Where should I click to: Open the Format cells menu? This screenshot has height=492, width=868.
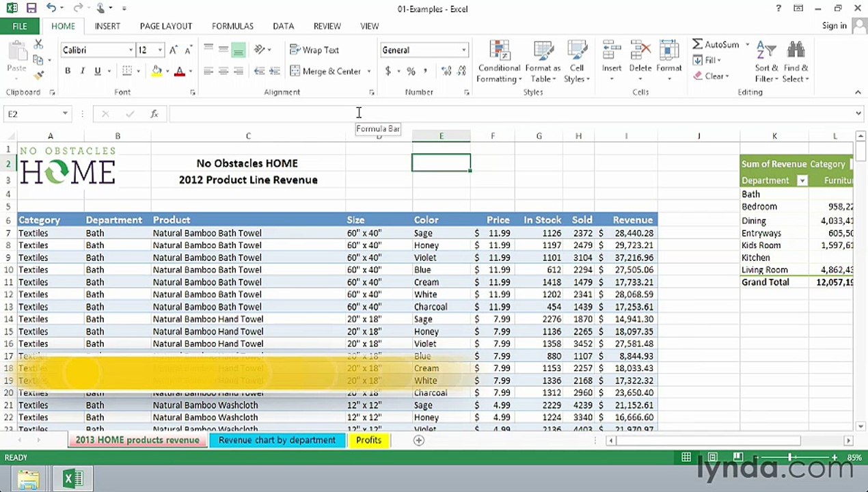(669, 61)
